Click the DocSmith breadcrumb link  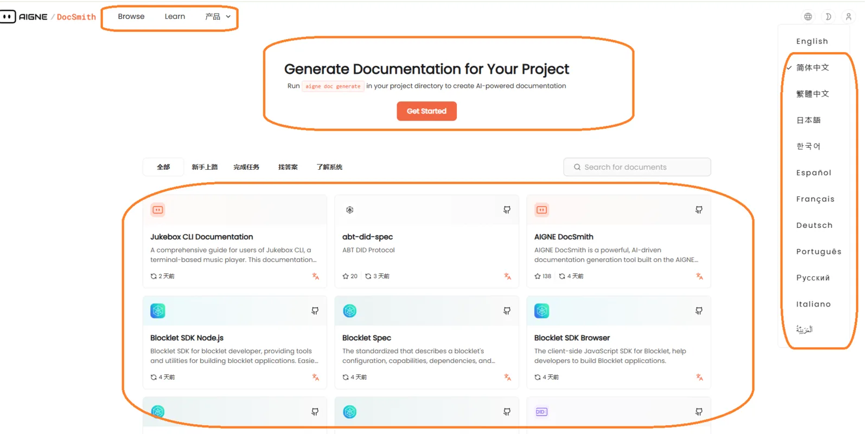(x=76, y=17)
